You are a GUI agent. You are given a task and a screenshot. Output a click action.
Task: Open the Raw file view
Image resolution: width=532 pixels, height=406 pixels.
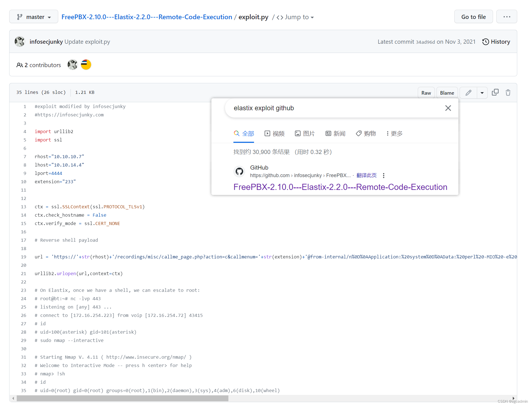click(x=426, y=93)
